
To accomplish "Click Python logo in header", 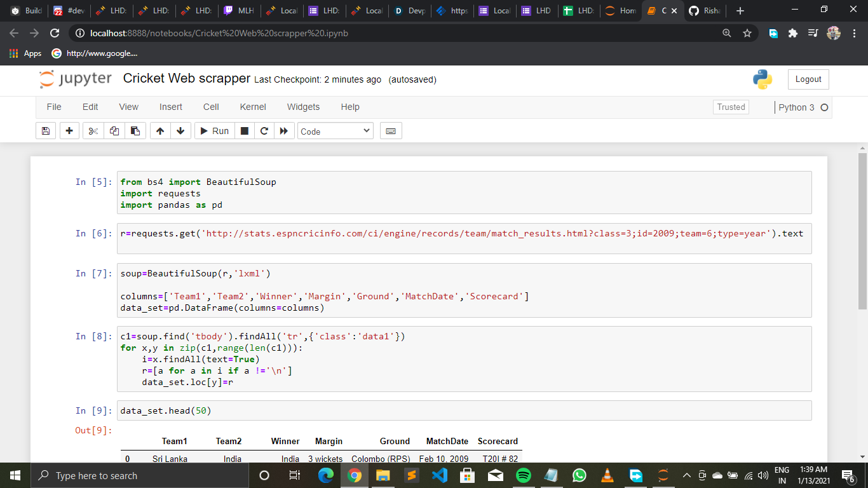I will [x=763, y=79].
